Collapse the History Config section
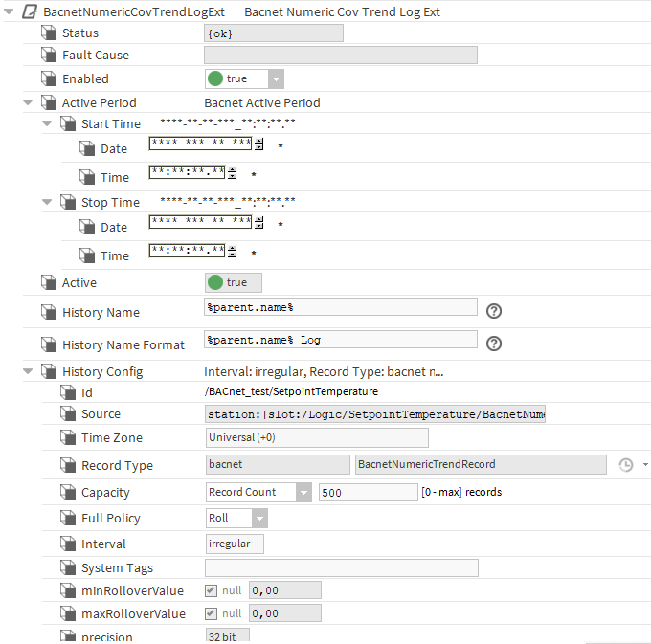The width and height of the screenshot is (651, 644). point(28,372)
